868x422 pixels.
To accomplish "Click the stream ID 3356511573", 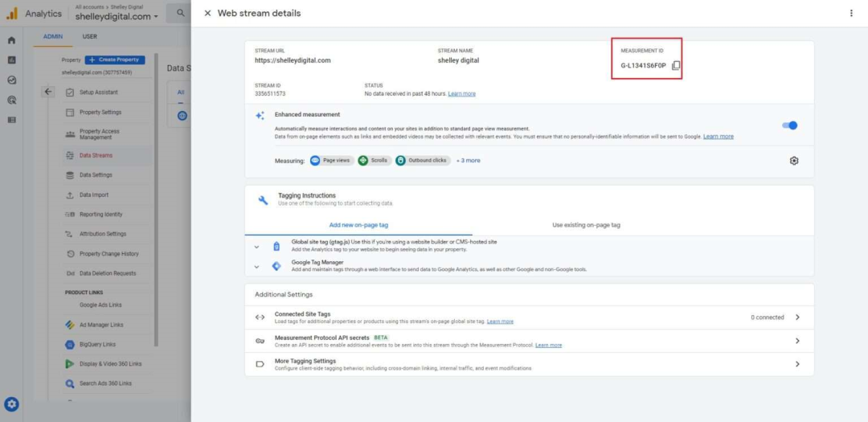I will (x=270, y=94).
